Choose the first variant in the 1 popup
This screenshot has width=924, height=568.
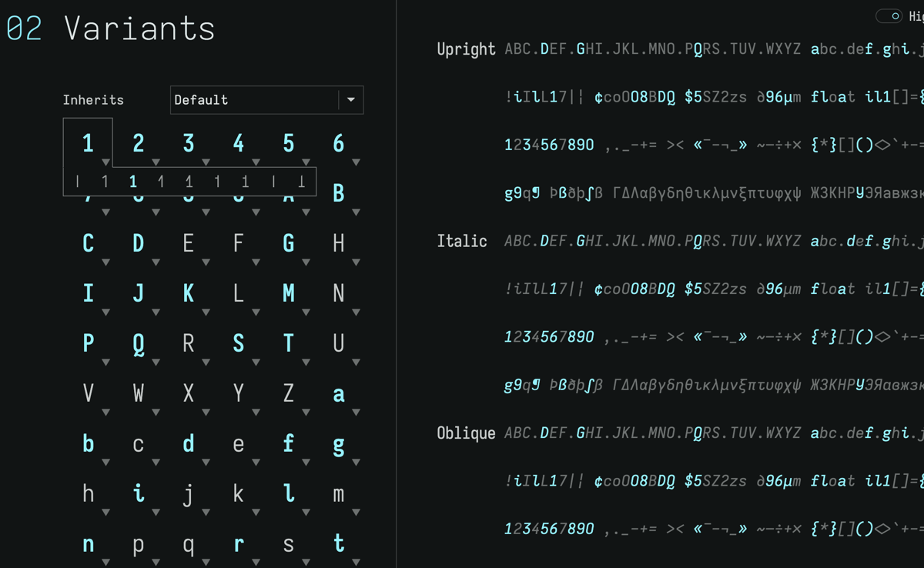78,182
